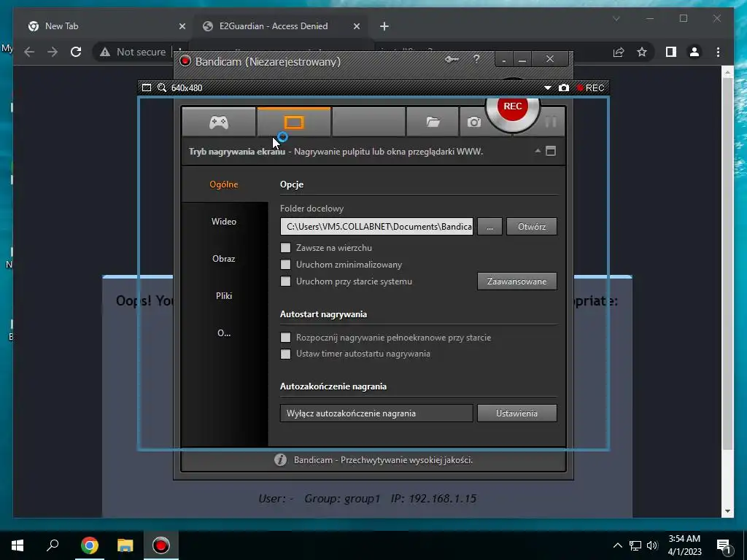Minimize Bandicam to tray with the small dash button
This screenshot has height=560, width=747.
pyautogui.click(x=503, y=60)
